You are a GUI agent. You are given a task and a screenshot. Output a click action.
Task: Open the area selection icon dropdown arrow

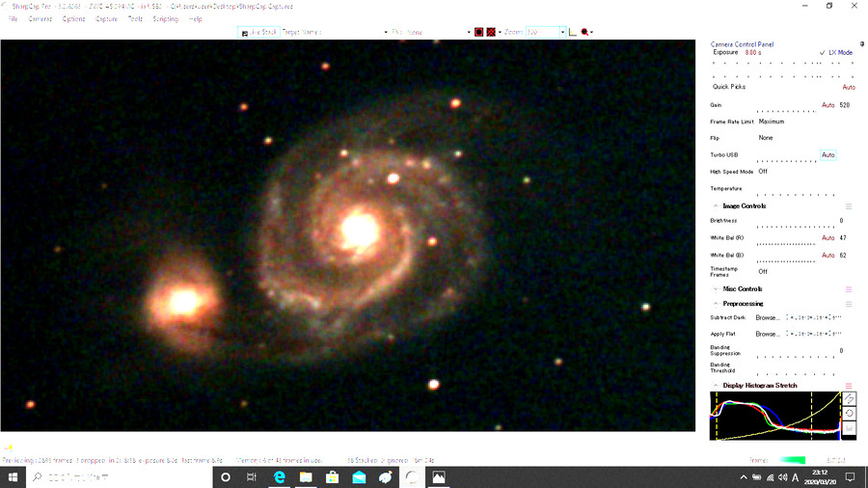click(x=500, y=32)
